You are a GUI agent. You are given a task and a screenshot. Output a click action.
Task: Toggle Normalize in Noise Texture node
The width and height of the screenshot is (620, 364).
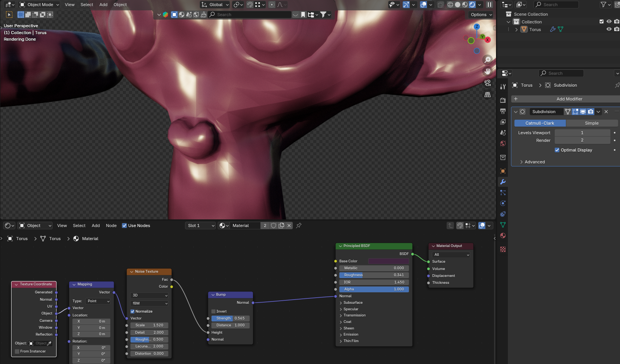coord(132,311)
